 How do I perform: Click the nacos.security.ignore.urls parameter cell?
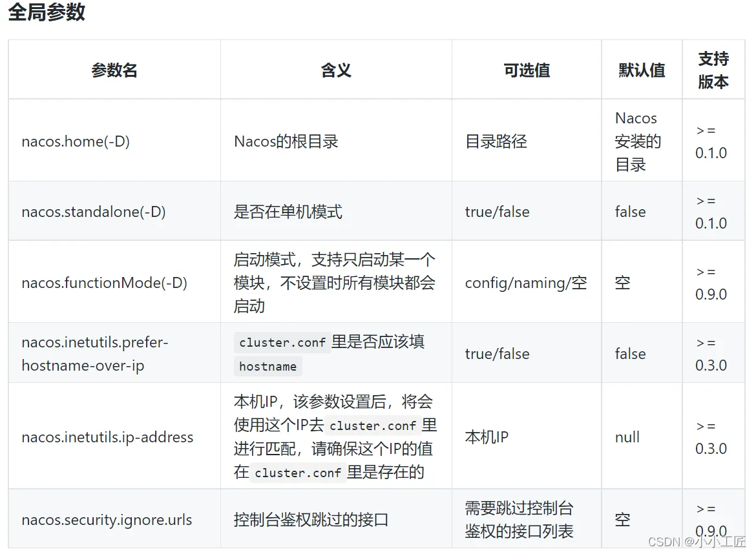[107, 520]
